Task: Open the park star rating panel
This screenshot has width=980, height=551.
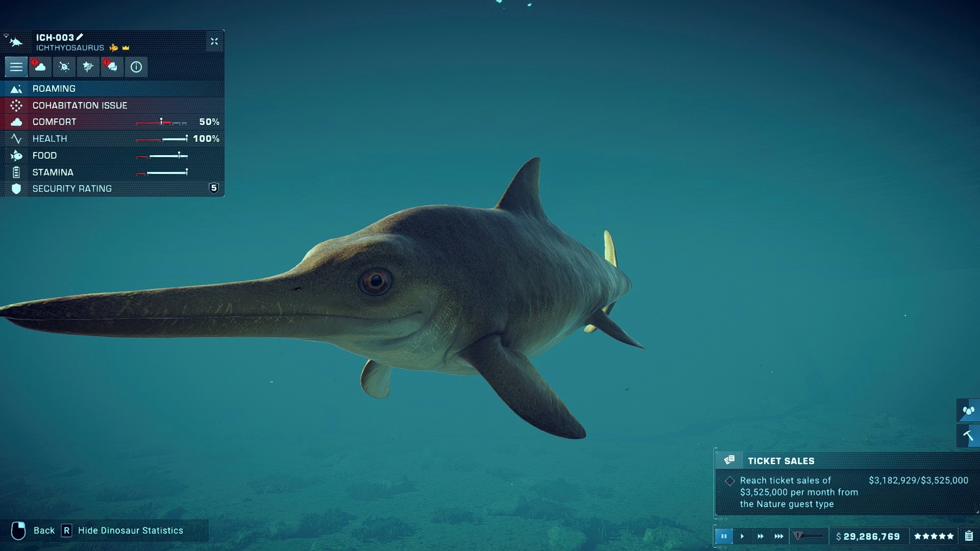Action: [x=934, y=536]
